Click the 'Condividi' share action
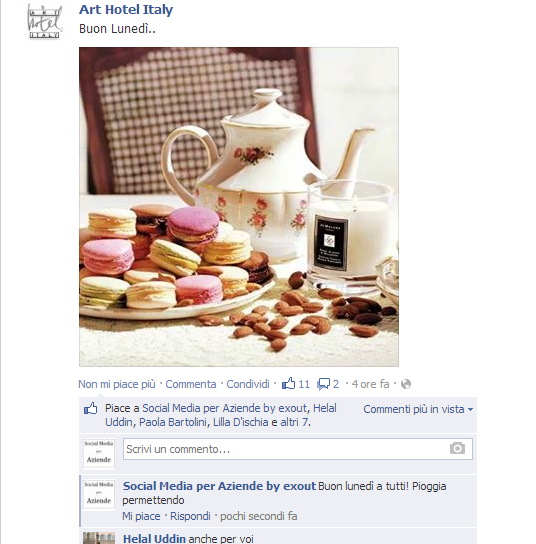This screenshot has height=544, width=536. (x=248, y=384)
